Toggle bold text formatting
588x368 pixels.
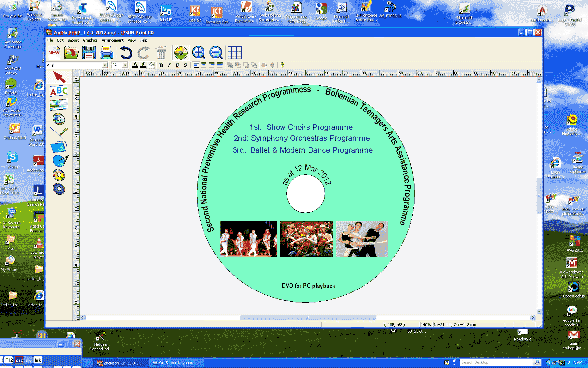click(161, 65)
